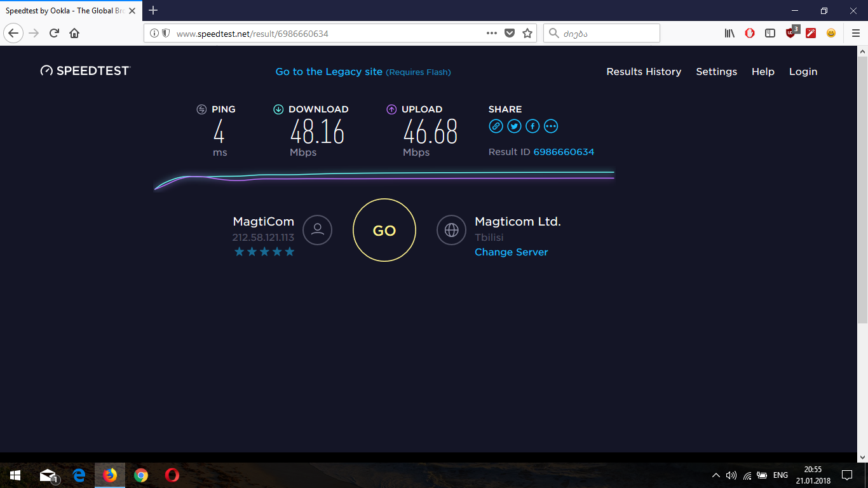Open more share options
The height and width of the screenshot is (488, 868).
tap(551, 126)
